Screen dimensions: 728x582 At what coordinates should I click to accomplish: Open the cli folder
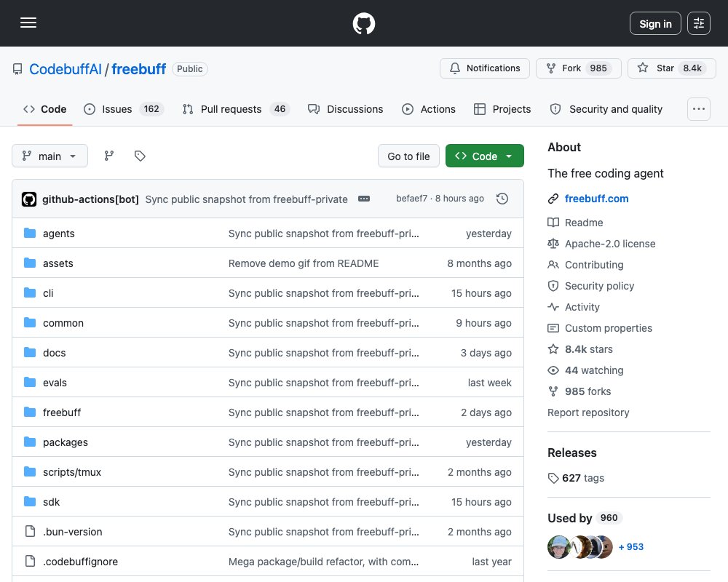(48, 293)
